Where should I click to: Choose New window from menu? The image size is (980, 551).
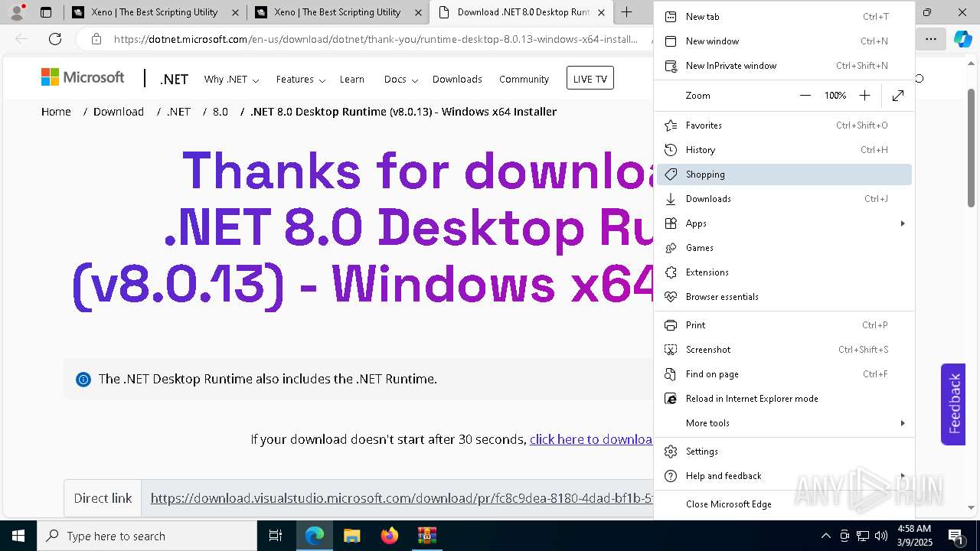784,41
